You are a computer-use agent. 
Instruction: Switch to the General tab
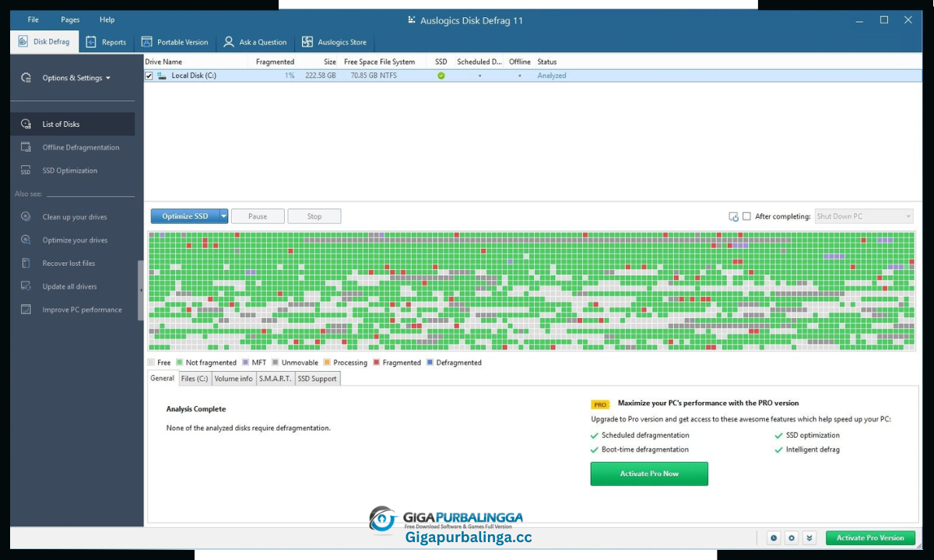pos(162,378)
